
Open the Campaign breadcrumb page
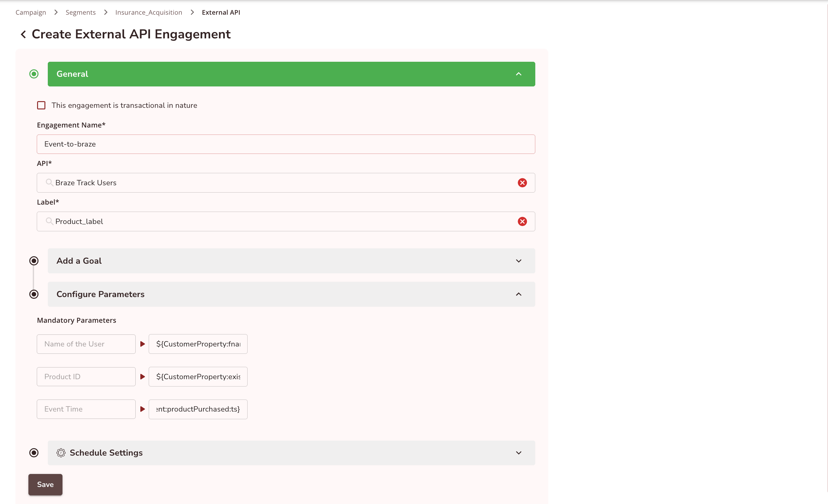click(x=31, y=12)
